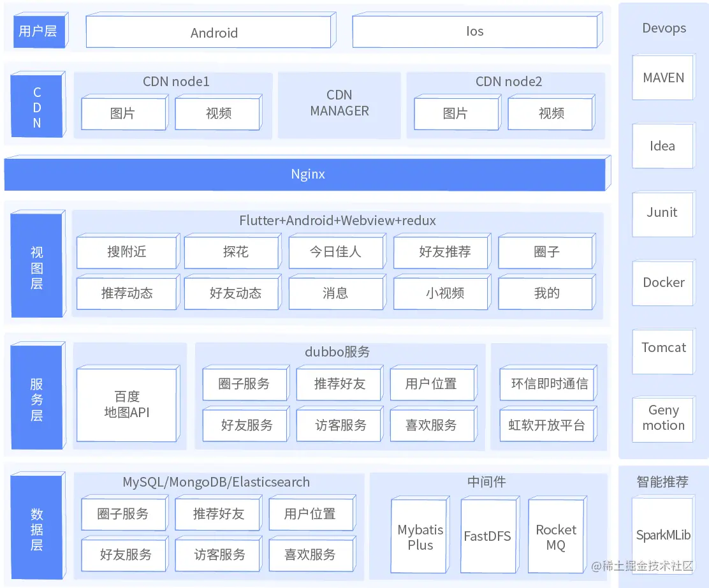This screenshot has width=709, height=588.
Task: Select the 环信即时通信 box
Action: 548,383
